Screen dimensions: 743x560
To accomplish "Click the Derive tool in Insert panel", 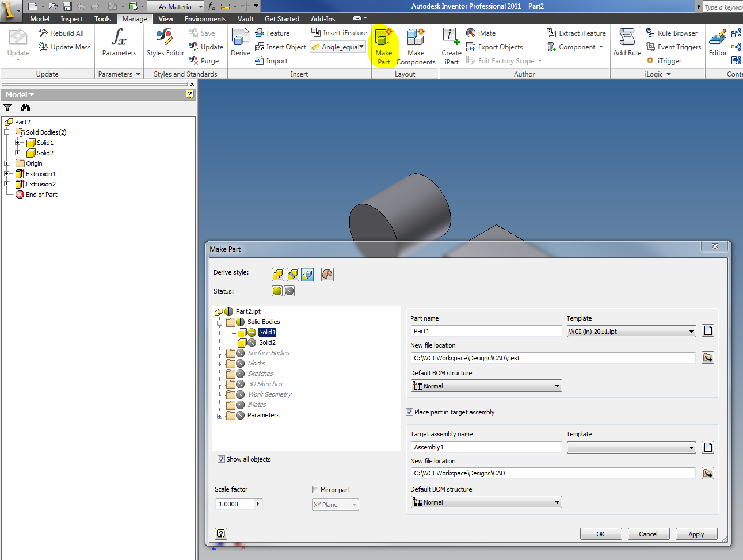I will [x=240, y=43].
